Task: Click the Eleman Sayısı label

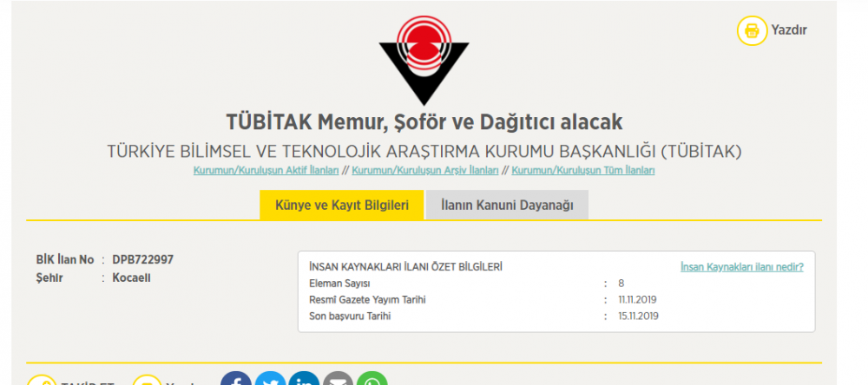Action: tap(339, 284)
